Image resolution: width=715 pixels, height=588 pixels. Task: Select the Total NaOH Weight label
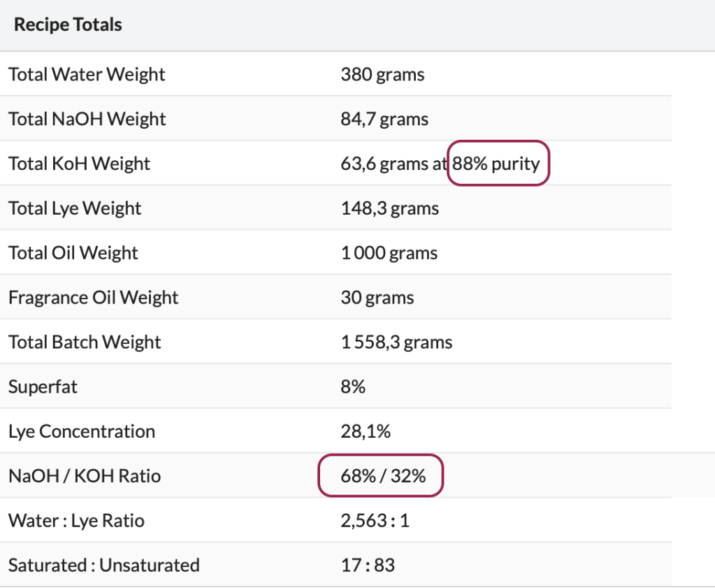point(87,119)
